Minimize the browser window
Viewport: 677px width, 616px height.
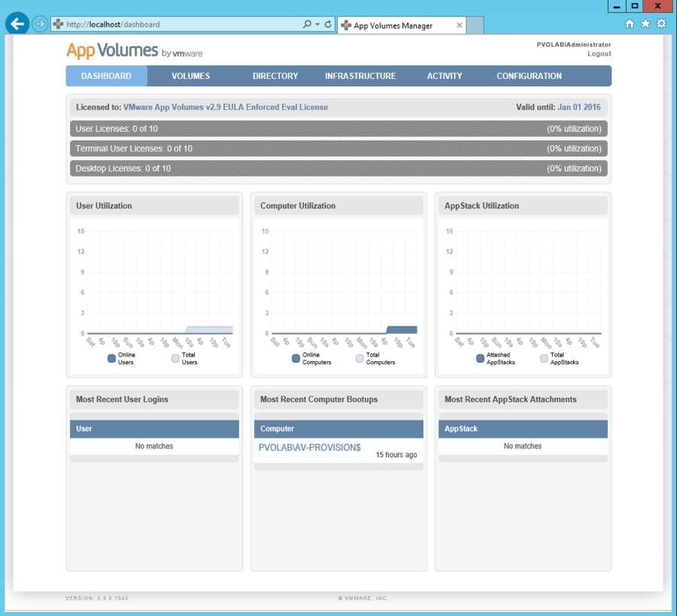(x=617, y=6)
